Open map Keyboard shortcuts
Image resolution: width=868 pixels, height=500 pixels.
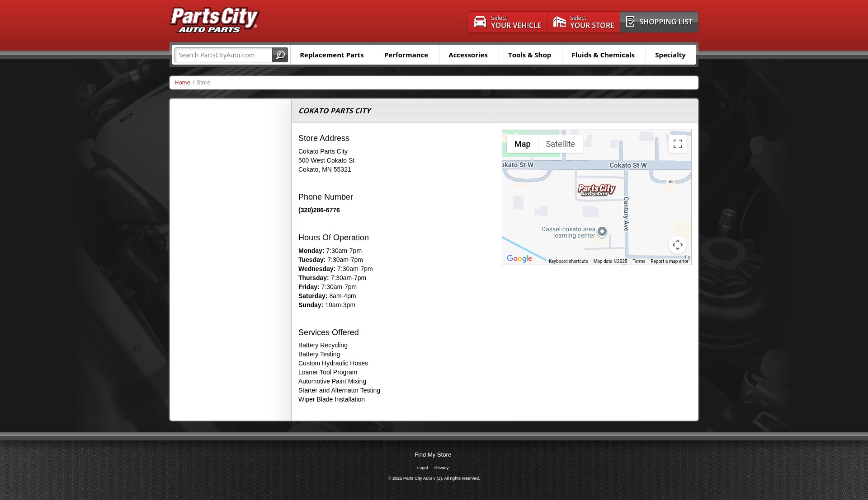[x=568, y=262]
